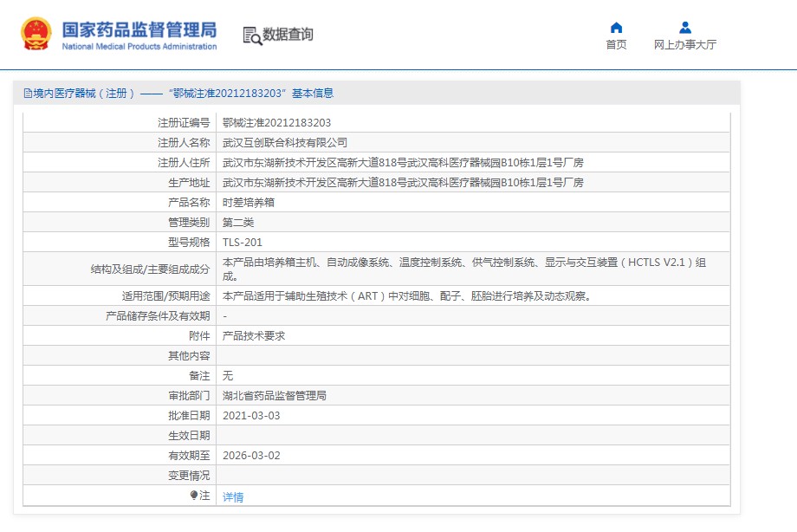The image size is (797, 532).
Task: Click the intended use ART description
Action: click(x=408, y=295)
